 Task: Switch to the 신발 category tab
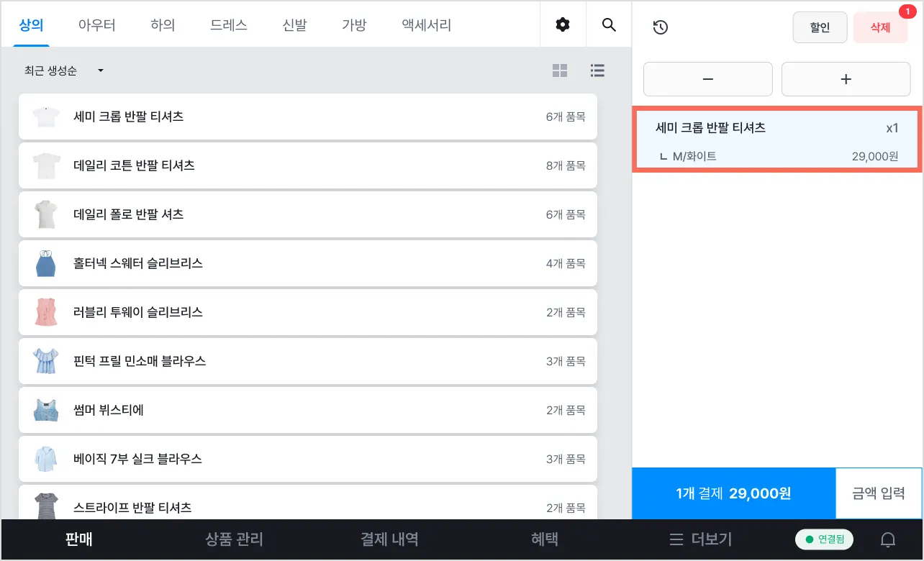pos(294,25)
